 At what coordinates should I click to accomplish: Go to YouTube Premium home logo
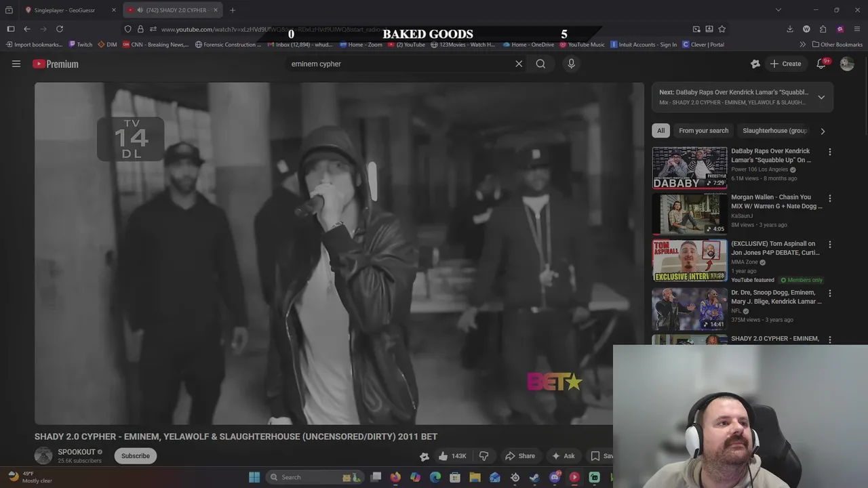click(56, 64)
